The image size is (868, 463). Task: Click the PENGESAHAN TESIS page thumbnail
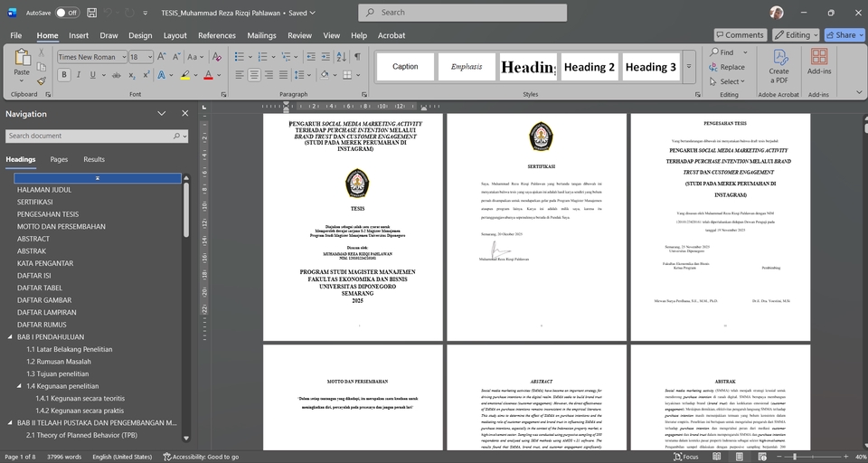point(721,227)
